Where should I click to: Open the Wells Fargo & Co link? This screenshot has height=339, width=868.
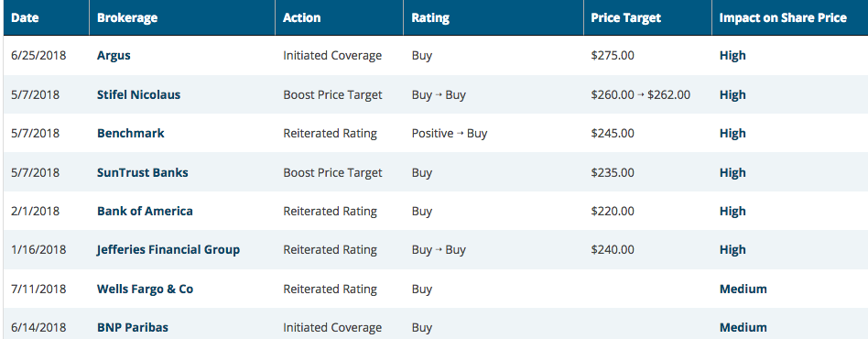[x=145, y=290]
